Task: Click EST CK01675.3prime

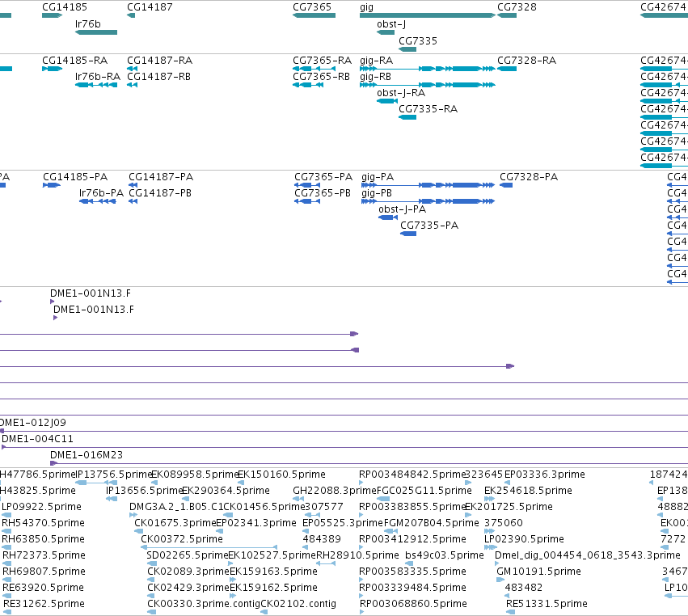Action: click(175, 523)
